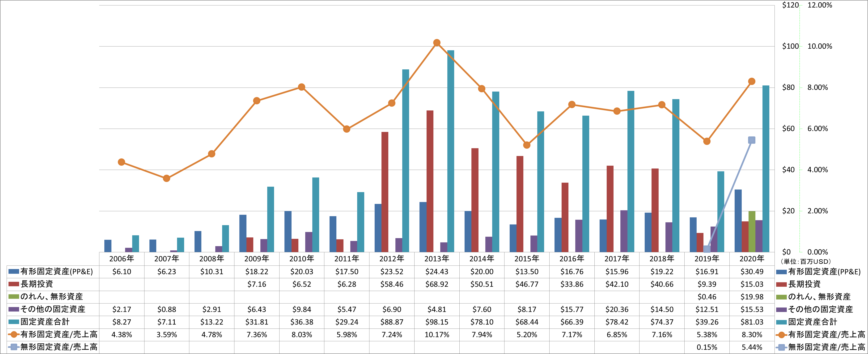Click the 6.00% secondary axis label
This screenshot has height=354, width=868.
click(818, 129)
